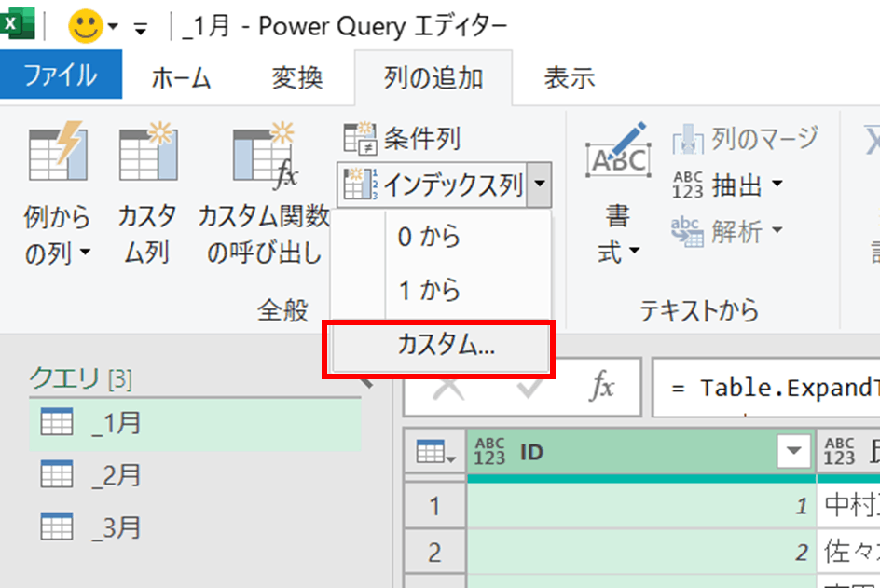The width and height of the screenshot is (880, 588).
Task: Select row number 2 header
Action: (435, 552)
